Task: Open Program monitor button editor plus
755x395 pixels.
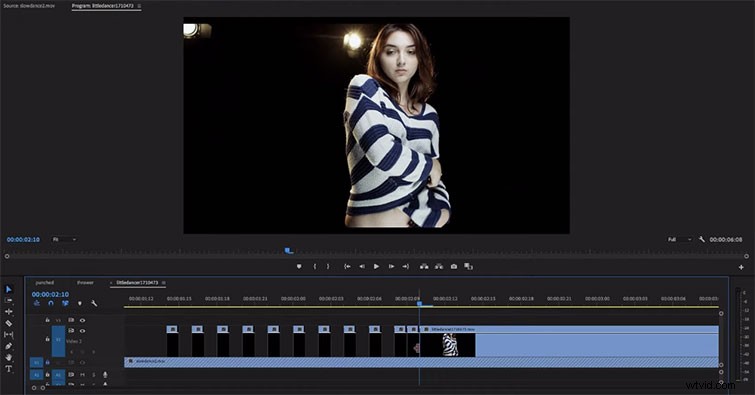Action: click(x=741, y=267)
